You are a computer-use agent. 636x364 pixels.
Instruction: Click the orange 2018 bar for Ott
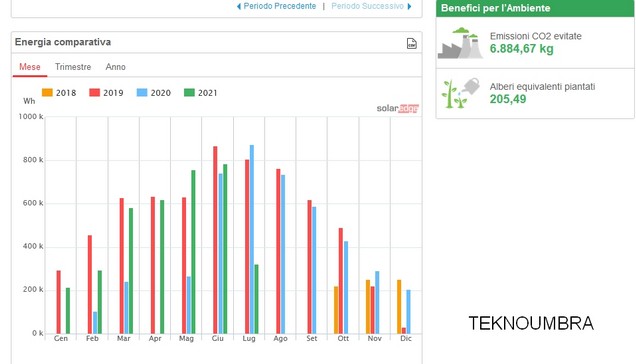336,310
